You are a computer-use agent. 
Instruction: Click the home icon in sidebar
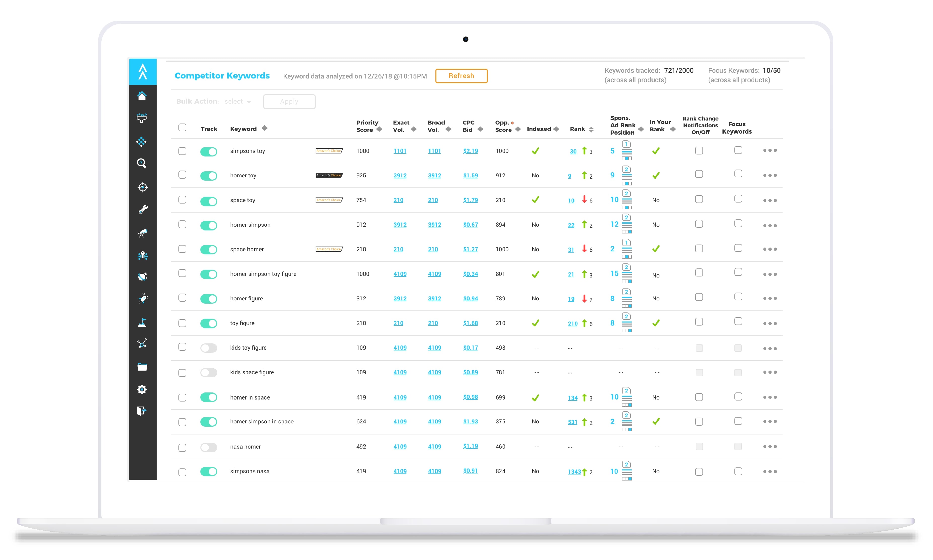coord(142,96)
